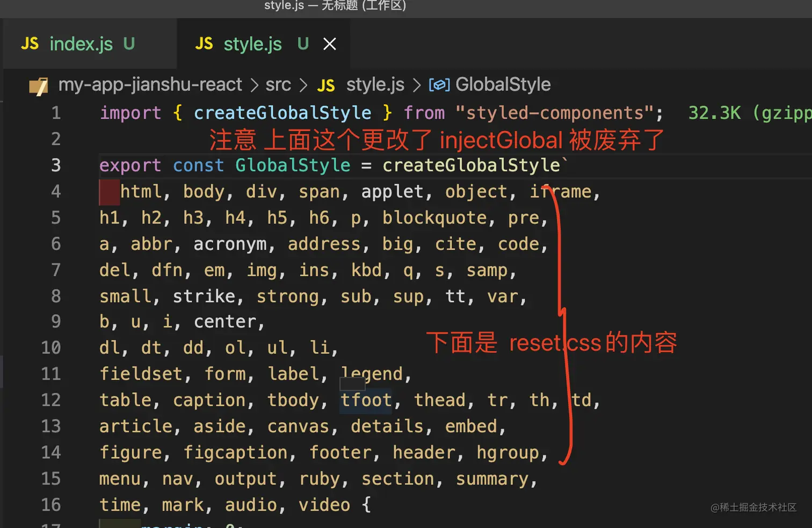The width and height of the screenshot is (812, 528).
Task: Click the JS file icon in breadcrumb
Action: coord(326,85)
